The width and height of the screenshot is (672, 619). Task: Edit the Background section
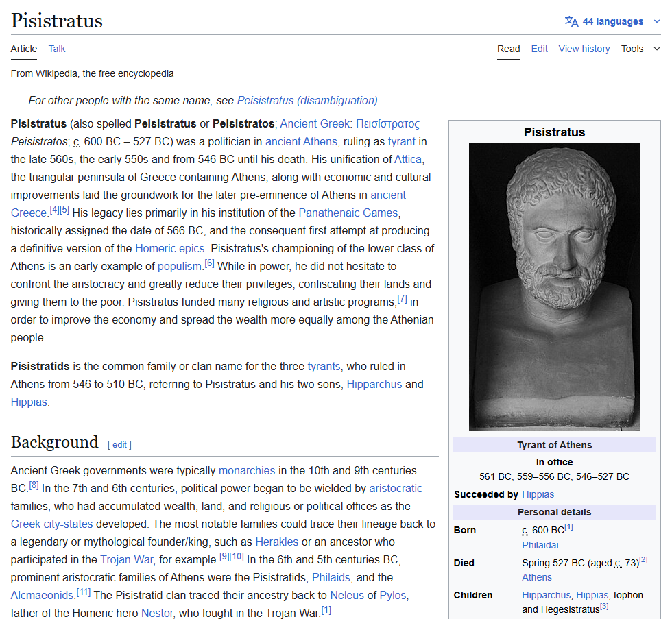(119, 444)
